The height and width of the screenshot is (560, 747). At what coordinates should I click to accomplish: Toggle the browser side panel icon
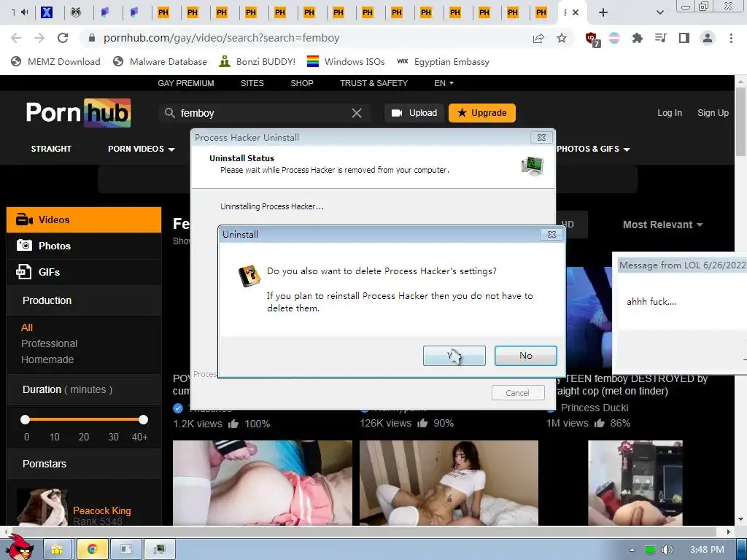(x=684, y=38)
